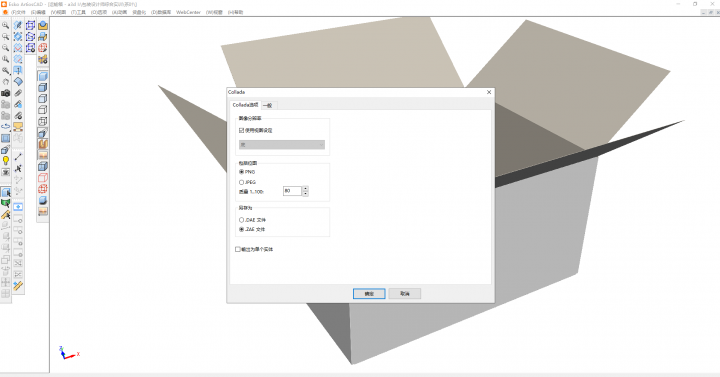Image resolution: width=720 pixels, height=377 pixels.
Task: Increase quality value with up spinner arrow
Action: (x=305, y=188)
